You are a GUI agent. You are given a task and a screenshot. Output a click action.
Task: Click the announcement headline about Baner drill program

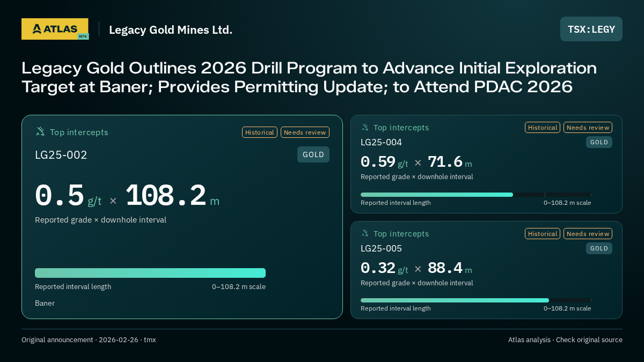[309, 77]
